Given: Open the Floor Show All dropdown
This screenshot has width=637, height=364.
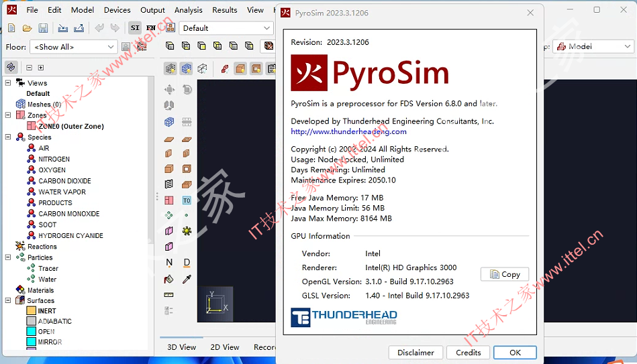Looking at the screenshot, I should point(74,47).
